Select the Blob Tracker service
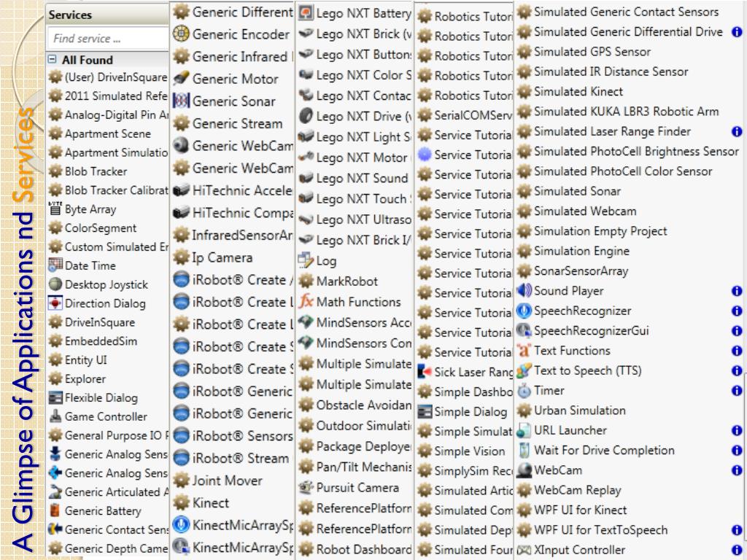The width and height of the screenshot is (747, 560). point(96,171)
